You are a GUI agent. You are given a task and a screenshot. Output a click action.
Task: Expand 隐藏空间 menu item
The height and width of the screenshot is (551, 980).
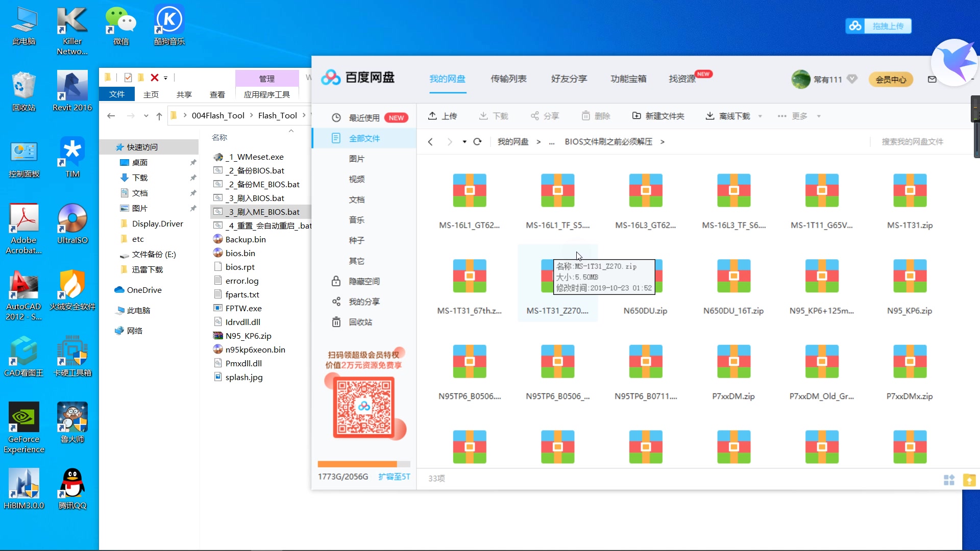tap(363, 281)
